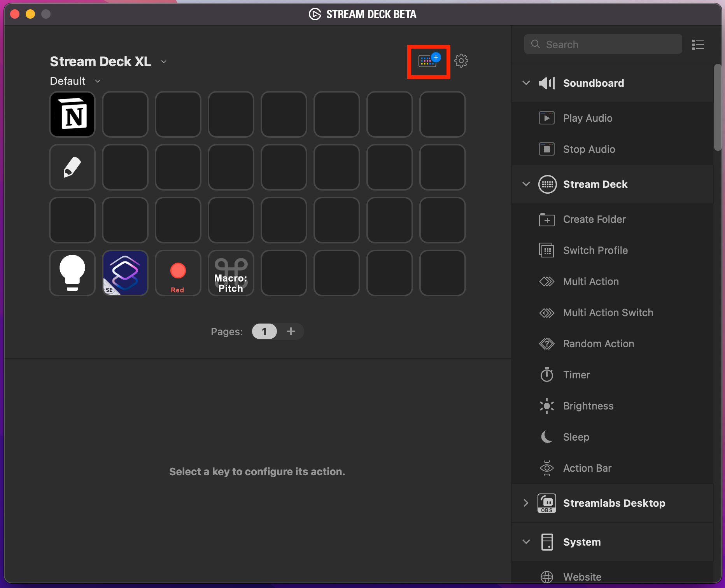The image size is (725, 588).
Task: Select the Switch Profile label
Action: pos(595,250)
